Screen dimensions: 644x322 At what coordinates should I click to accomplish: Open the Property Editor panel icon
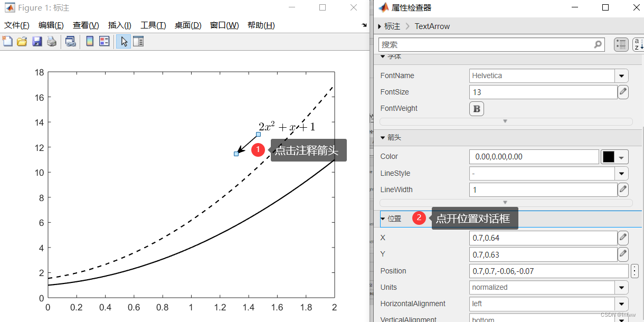pos(137,41)
